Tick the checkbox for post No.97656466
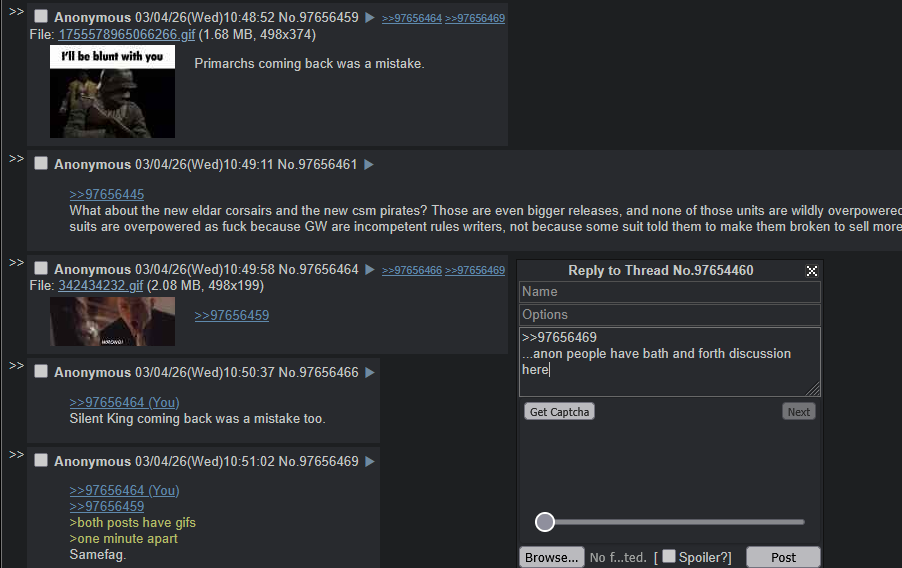The image size is (902, 568). [x=41, y=371]
